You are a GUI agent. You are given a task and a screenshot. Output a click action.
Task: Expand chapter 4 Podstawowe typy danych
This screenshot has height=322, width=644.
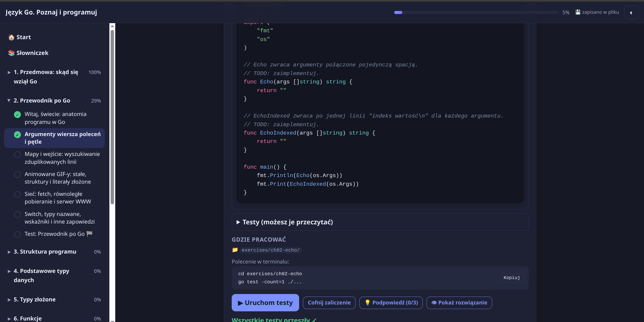click(x=9, y=271)
